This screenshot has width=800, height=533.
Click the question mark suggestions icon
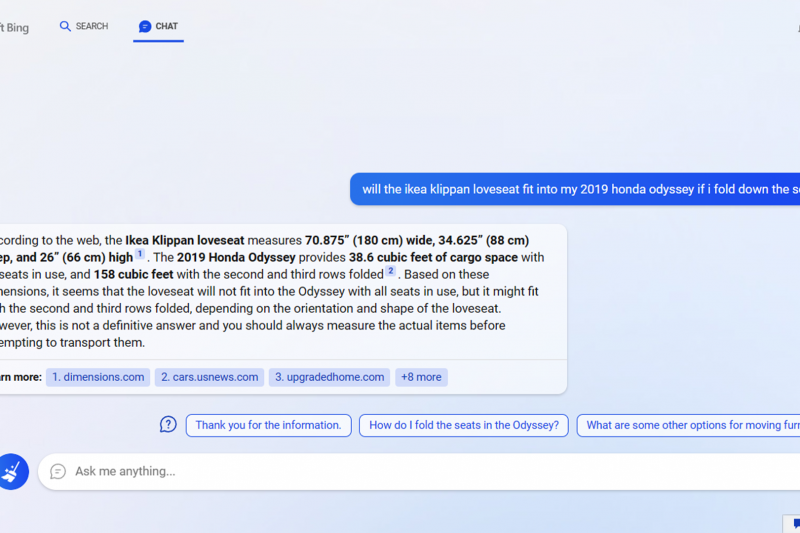pyautogui.click(x=168, y=424)
